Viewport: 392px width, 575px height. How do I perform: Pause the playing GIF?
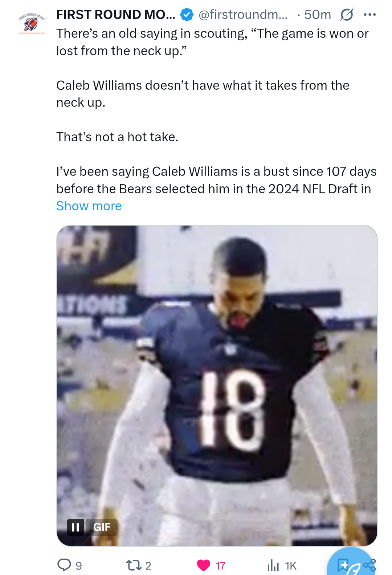pos(75,527)
